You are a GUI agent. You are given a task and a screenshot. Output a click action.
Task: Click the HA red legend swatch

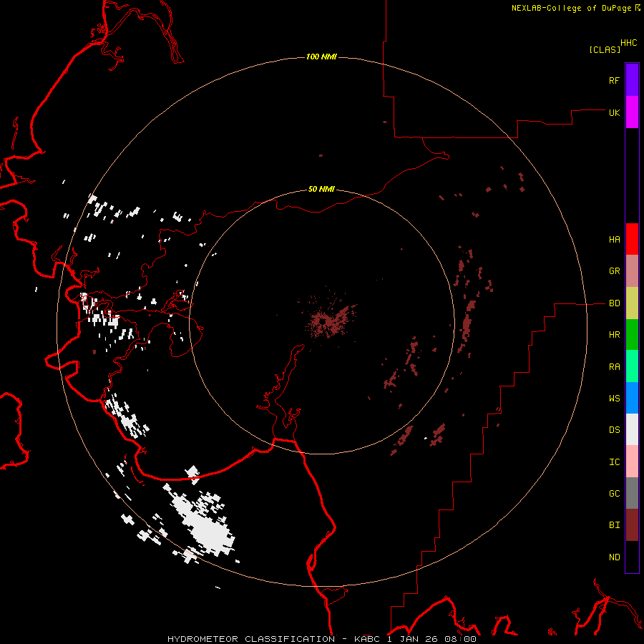tap(632, 239)
